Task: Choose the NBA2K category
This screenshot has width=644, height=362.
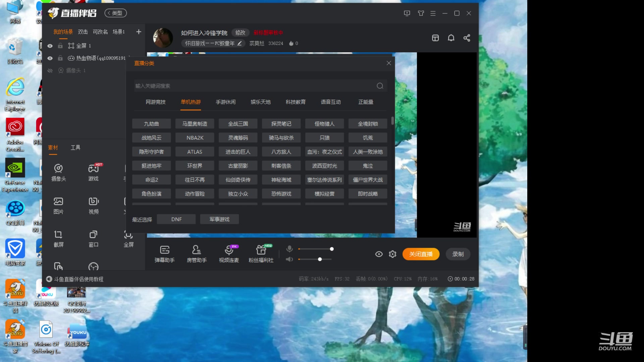Action: click(195, 138)
